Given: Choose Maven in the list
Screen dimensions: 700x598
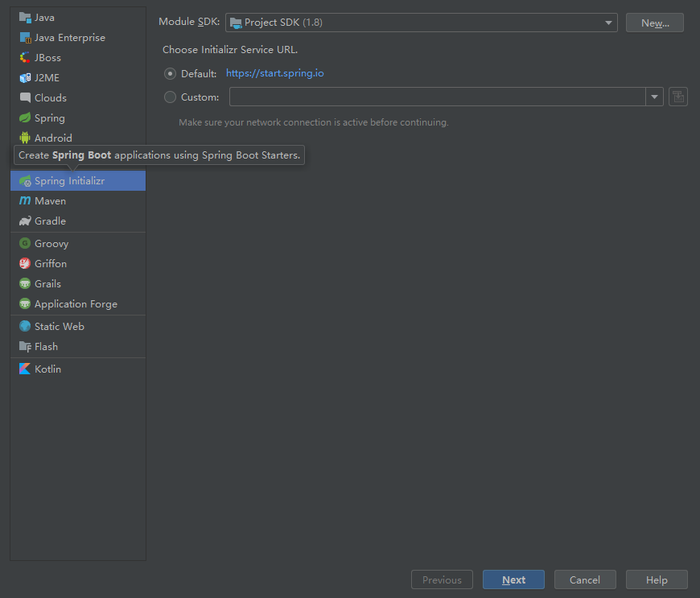Looking at the screenshot, I should [78, 201].
